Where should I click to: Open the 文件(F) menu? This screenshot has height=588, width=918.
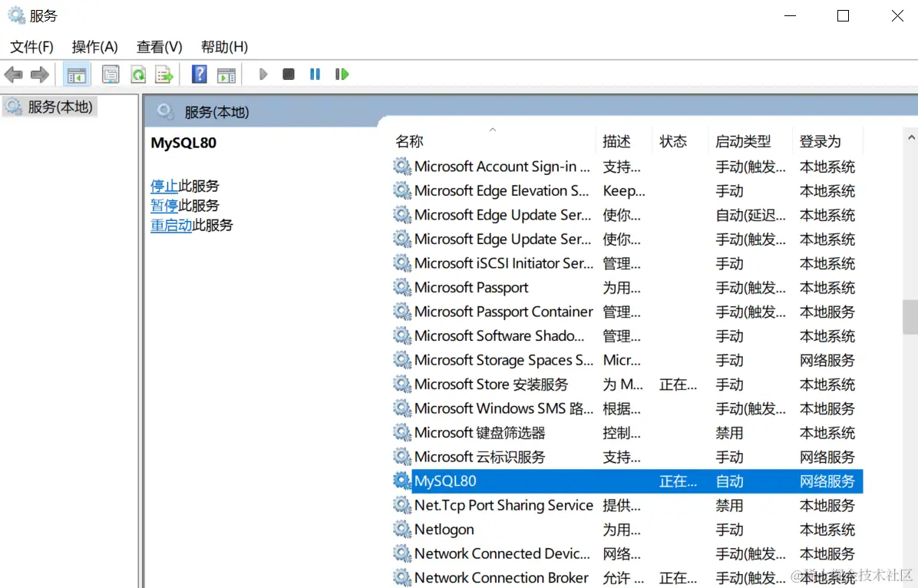(31, 46)
